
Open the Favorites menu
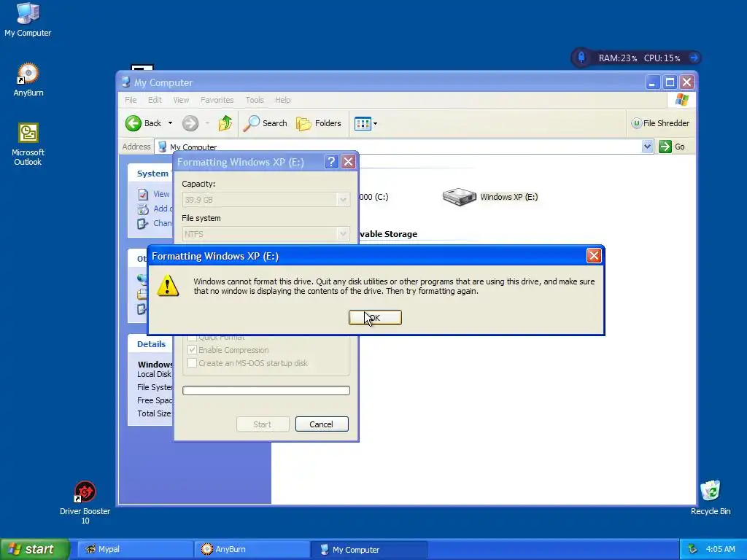(x=217, y=100)
